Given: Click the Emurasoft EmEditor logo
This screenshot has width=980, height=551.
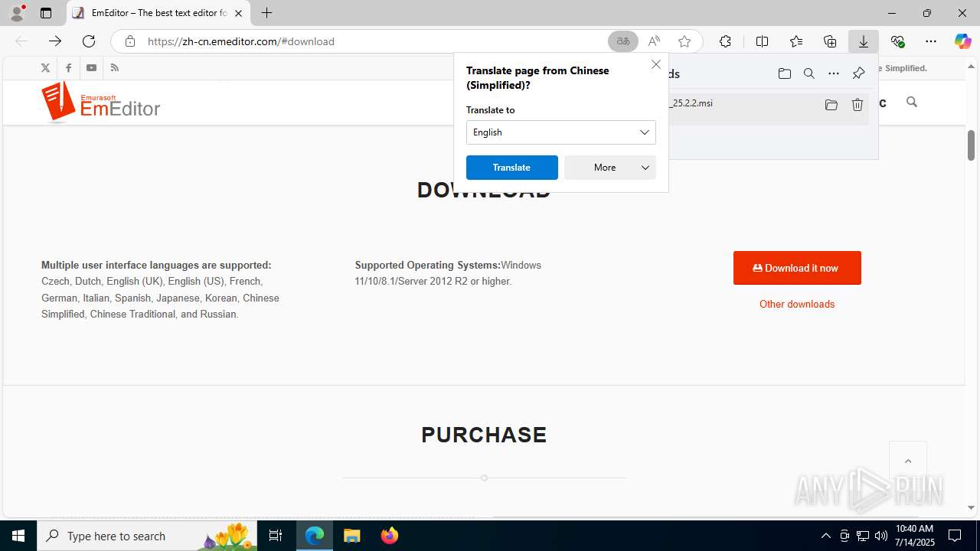Looking at the screenshot, I should (x=100, y=102).
